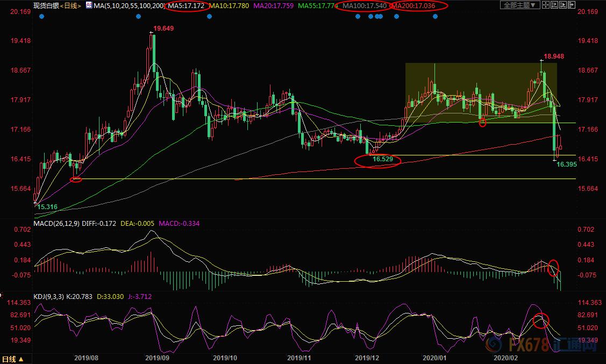
Task: Click 114.363 on the left KDJ axis
Action: pos(19,303)
